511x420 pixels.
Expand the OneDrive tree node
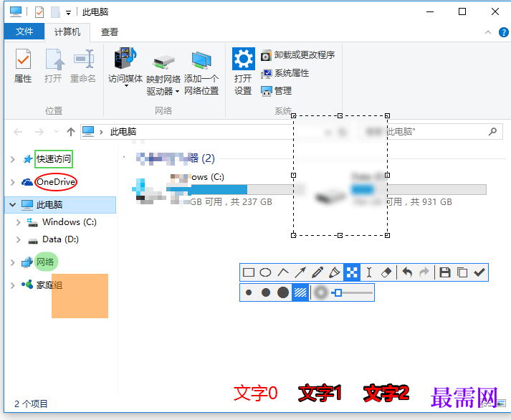13,182
